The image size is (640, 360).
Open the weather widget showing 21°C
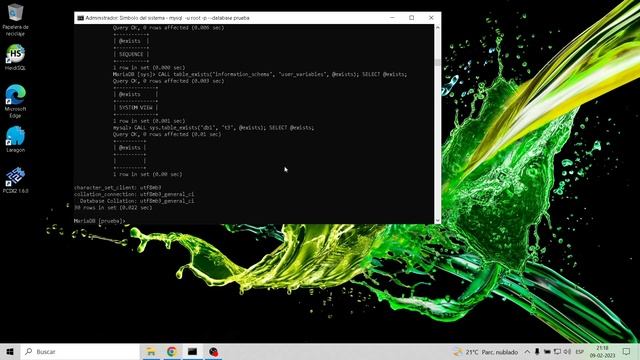click(486, 352)
